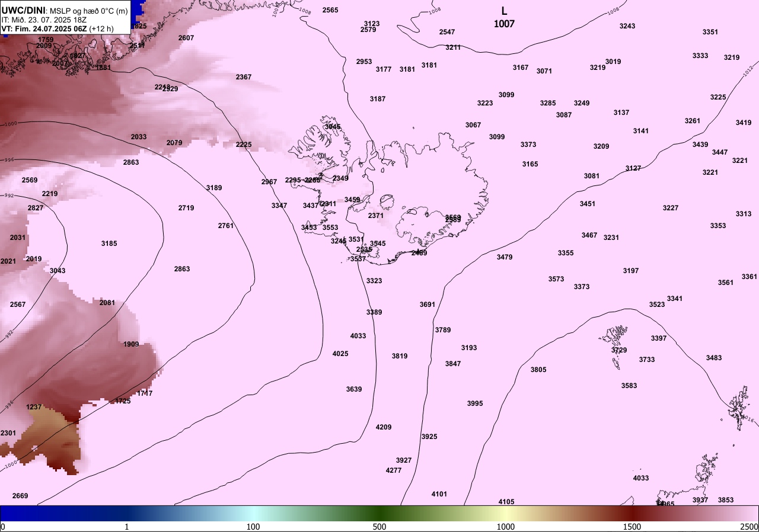The height and width of the screenshot is (532, 759).
Task: Click the value 4025
Action: pyautogui.click(x=340, y=354)
